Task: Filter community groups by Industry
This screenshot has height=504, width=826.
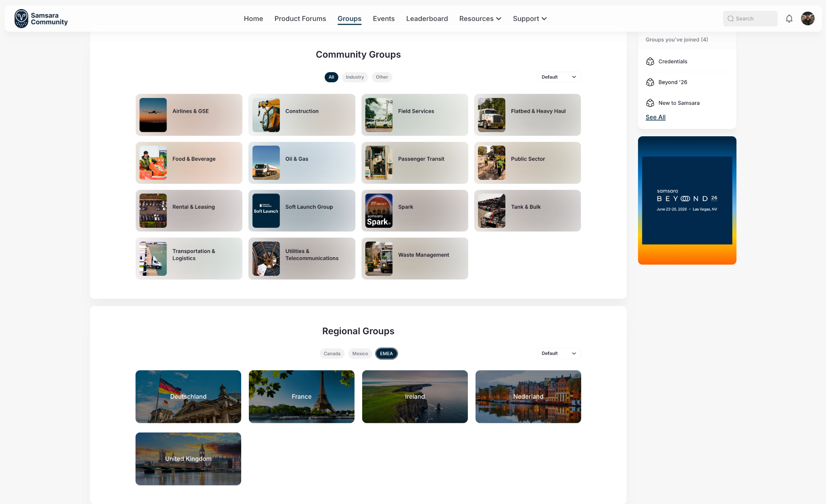Action: pyautogui.click(x=355, y=77)
